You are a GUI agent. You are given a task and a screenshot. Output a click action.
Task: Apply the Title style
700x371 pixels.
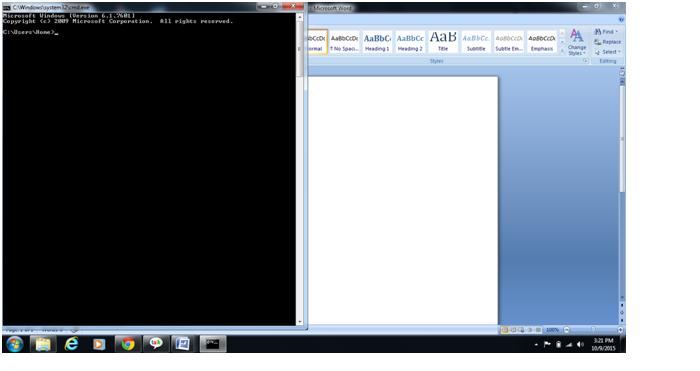(x=443, y=42)
